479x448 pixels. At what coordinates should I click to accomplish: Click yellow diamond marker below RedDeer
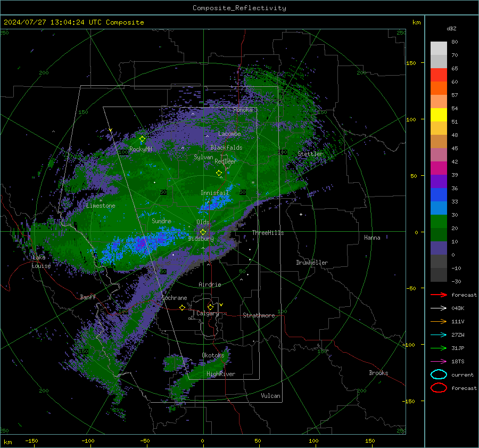point(219,173)
